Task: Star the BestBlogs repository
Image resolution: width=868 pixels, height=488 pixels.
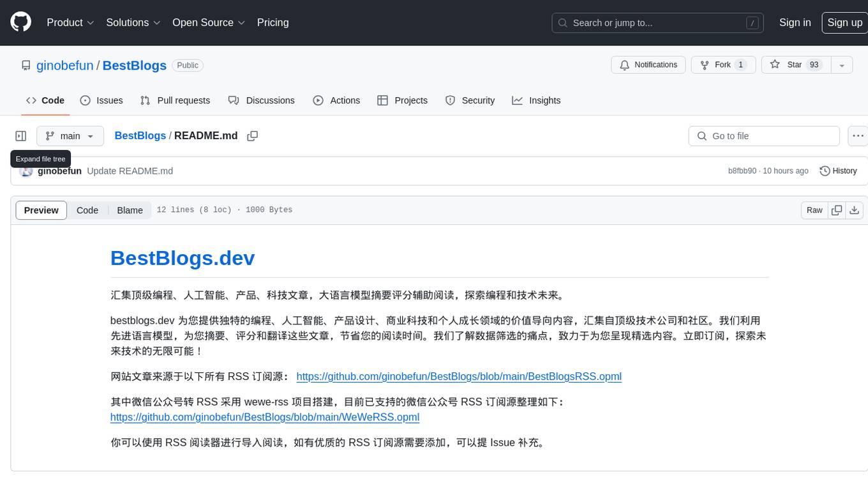Action: (x=795, y=65)
